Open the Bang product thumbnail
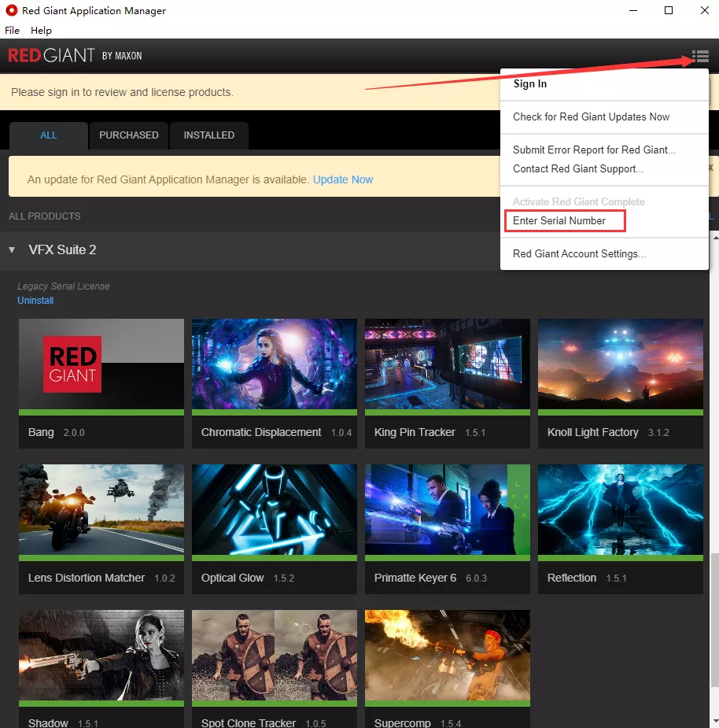Viewport: 719px width, 728px height. [x=101, y=364]
